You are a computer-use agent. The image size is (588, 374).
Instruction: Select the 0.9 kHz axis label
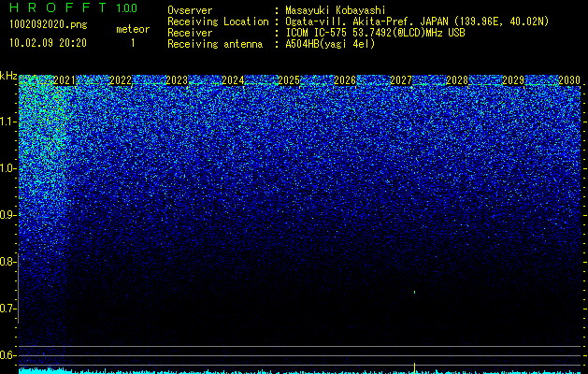click(x=8, y=215)
